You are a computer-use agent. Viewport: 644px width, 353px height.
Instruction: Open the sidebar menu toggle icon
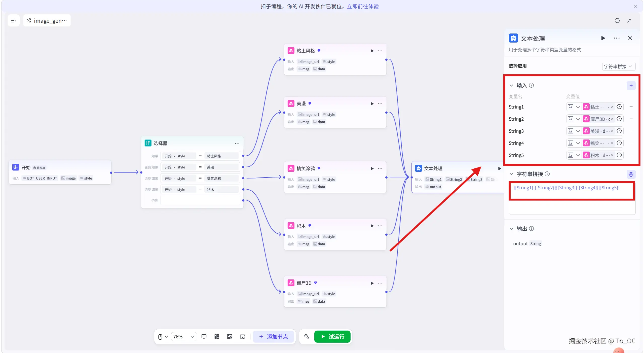coord(14,20)
